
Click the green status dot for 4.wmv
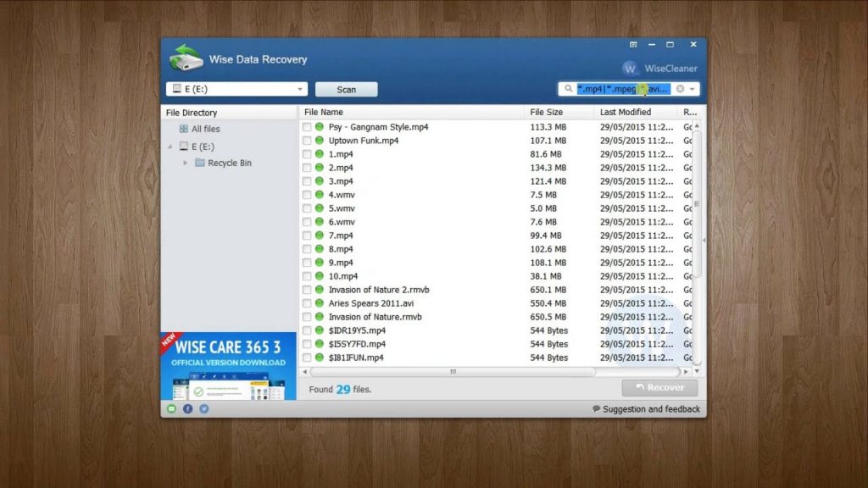pos(320,194)
